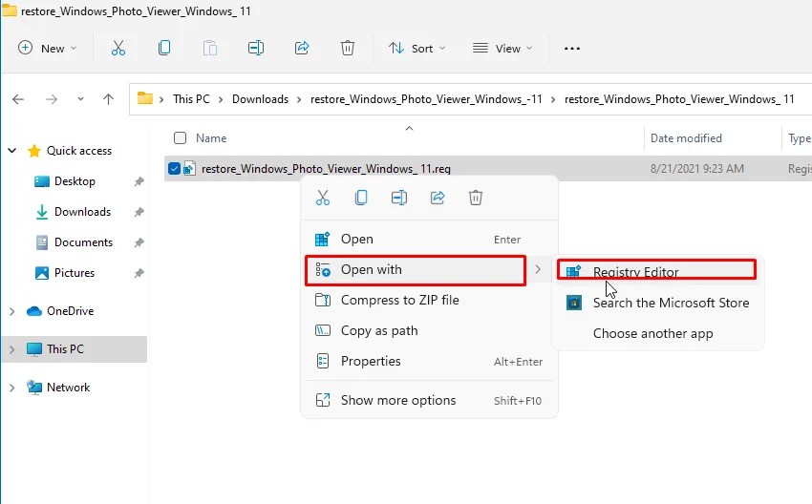Sort by the Date modified column header
This screenshot has height=504, width=812.
(686, 138)
